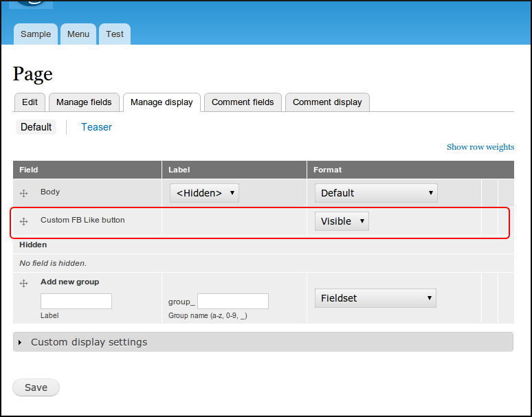532x417 pixels.
Task: Select the Manage display tab
Action: click(x=162, y=102)
